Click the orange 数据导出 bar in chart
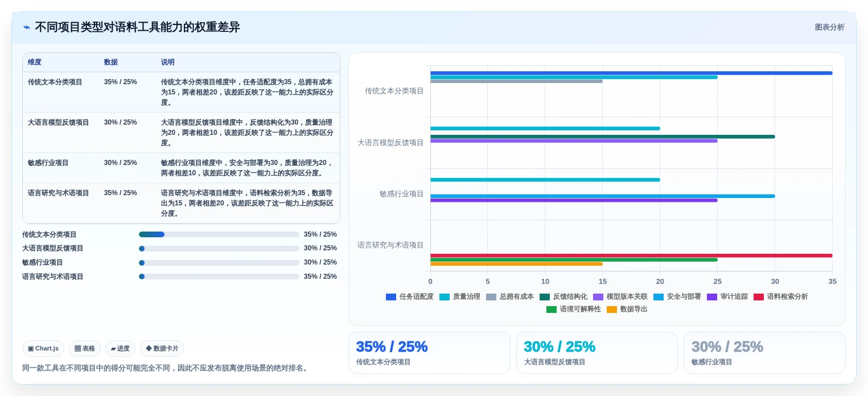This screenshot has height=396, width=868. pyautogui.click(x=516, y=264)
